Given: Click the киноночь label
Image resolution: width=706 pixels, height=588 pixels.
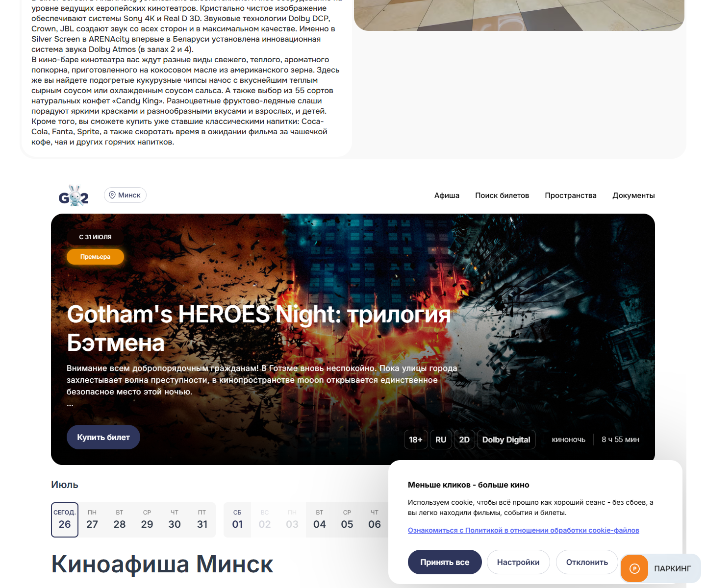Looking at the screenshot, I should pos(569,440).
